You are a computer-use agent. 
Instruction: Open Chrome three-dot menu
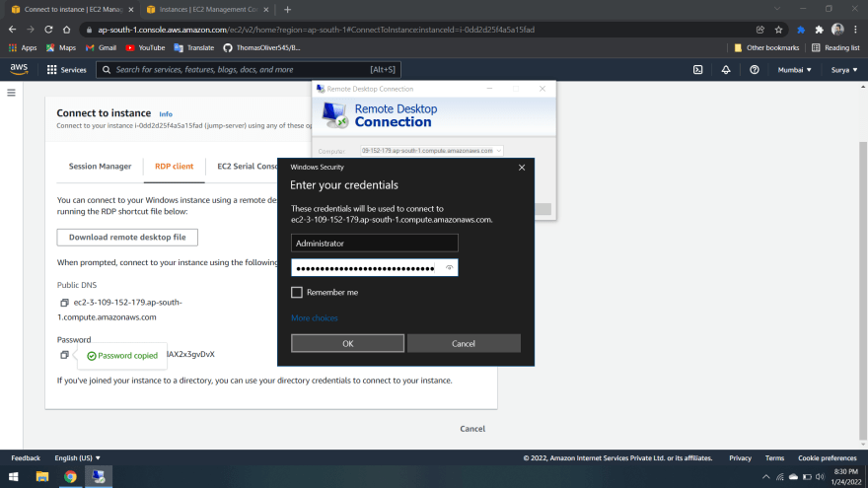(855, 30)
